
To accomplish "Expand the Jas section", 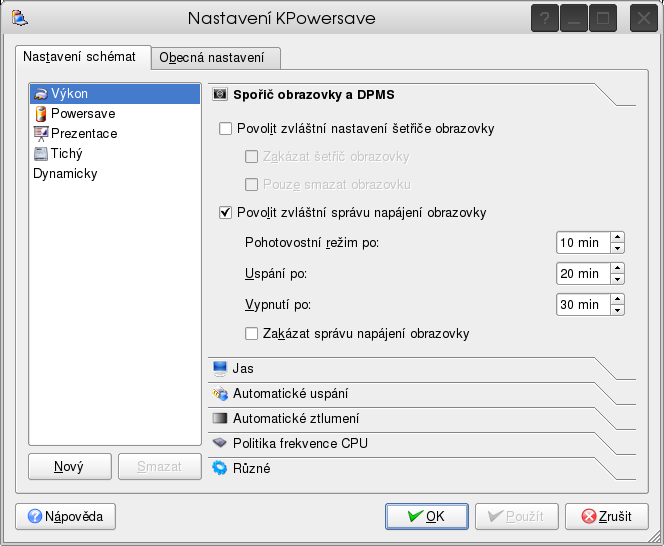I will coord(422,369).
